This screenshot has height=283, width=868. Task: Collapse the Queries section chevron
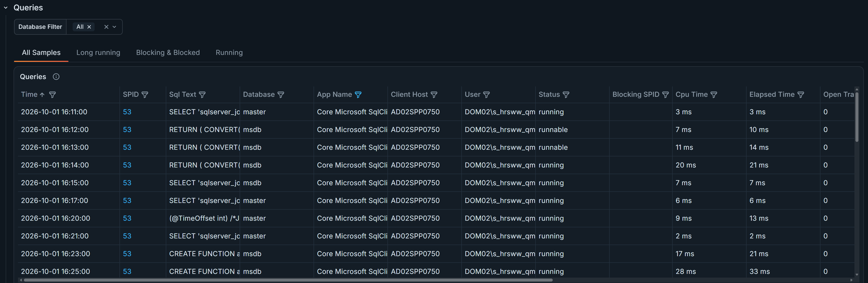coord(6,7)
